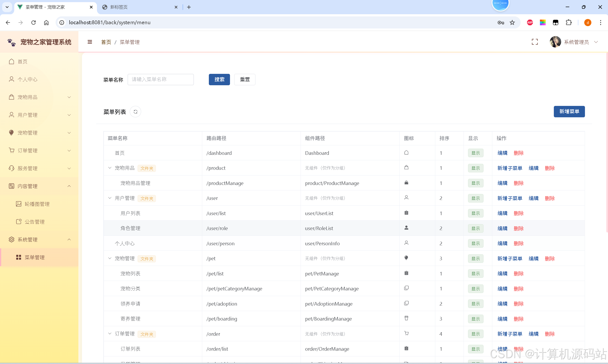Viewport: 608px width, 364px height.
Task: Bookmark this page with star icon
Action: [x=512, y=23]
